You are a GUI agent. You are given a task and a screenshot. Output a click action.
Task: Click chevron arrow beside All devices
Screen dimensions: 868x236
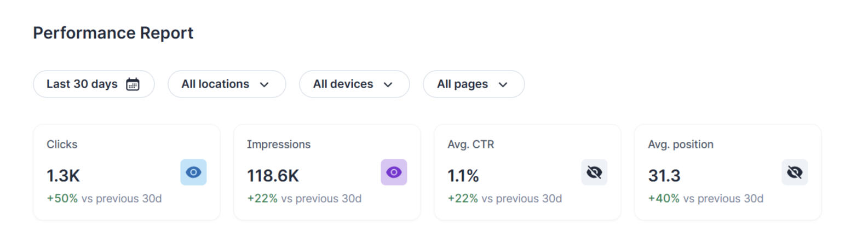[x=388, y=85]
